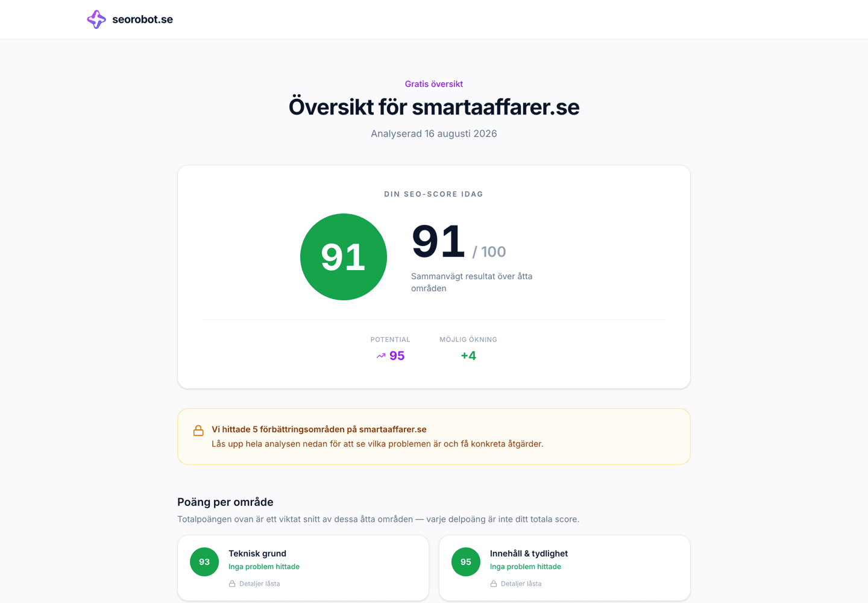Click "Sammanvägt resultat över åtta områden" text
The width and height of the screenshot is (868, 603).
tap(472, 282)
